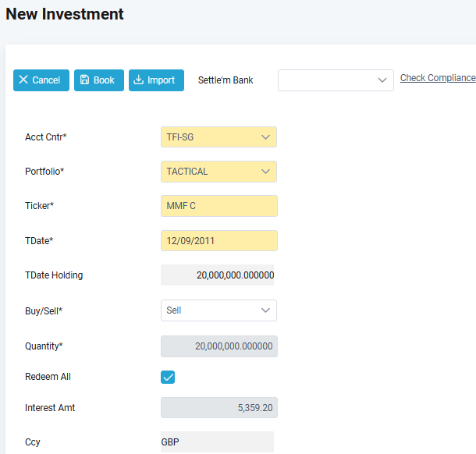Click the X icon on Cancel button
This screenshot has height=454, width=476.
23,80
